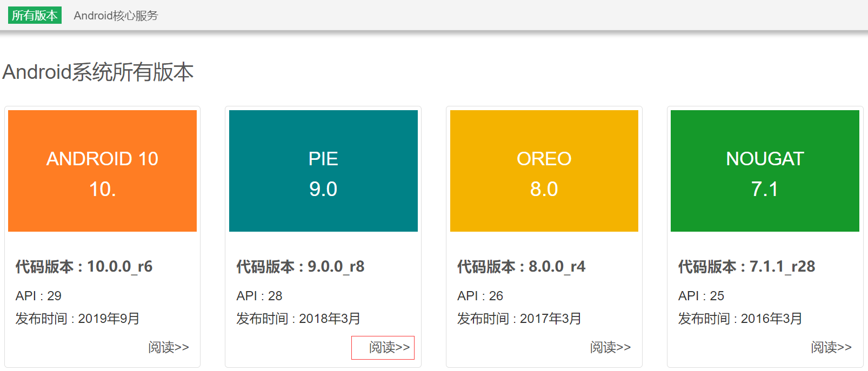Screen dimensions: 868x371
Task: Click the yellow OREO 8.0 banner
Action: click(544, 171)
